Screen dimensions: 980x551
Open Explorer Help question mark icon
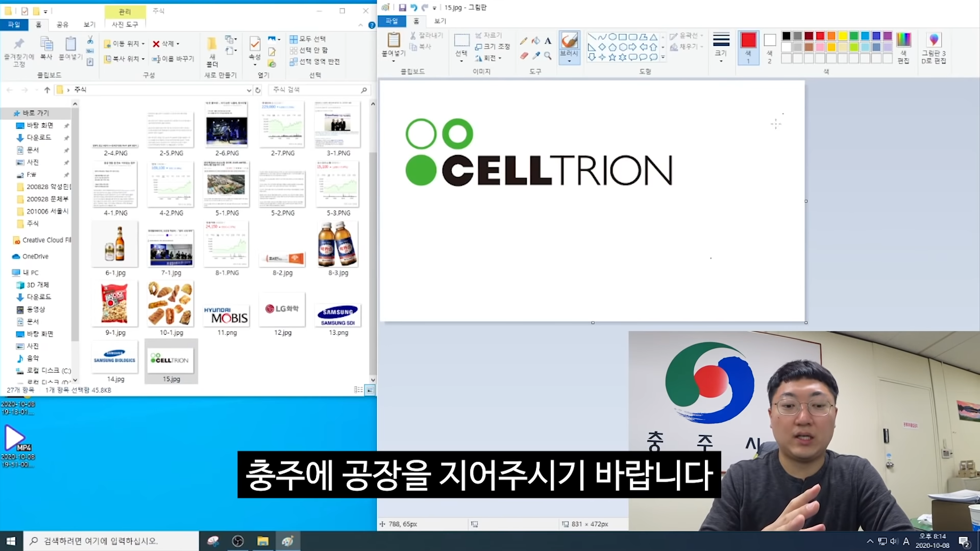[372, 25]
